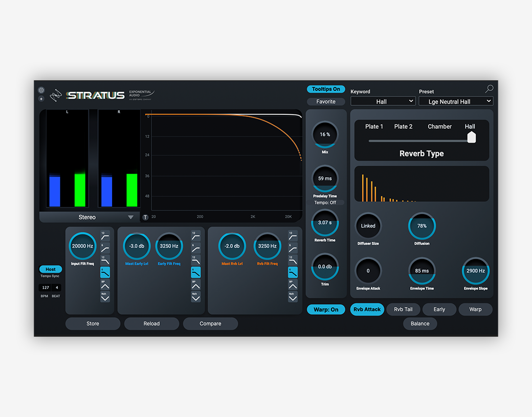
Task: Open settings via the gear icon
Action: [x=41, y=90]
